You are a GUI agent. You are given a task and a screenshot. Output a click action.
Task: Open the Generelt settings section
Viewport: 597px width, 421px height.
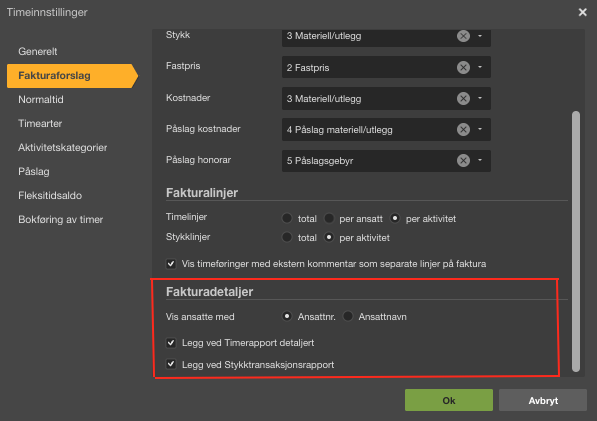point(38,51)
